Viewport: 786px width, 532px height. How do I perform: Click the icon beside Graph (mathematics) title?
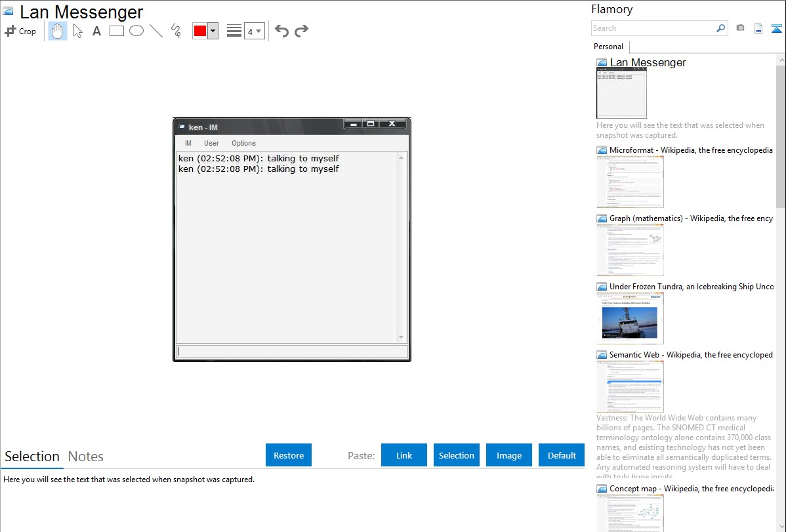coord(602,218)
